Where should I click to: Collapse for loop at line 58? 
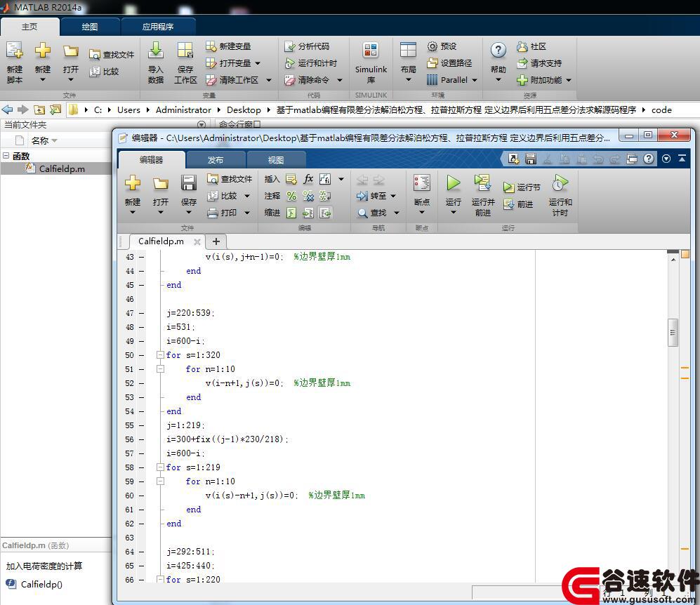(x=160, y=467)
